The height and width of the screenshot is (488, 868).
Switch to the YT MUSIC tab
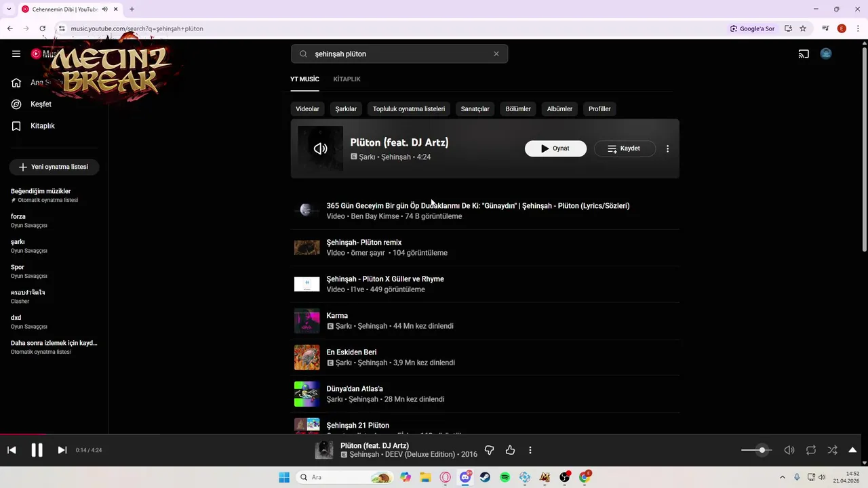304,79
